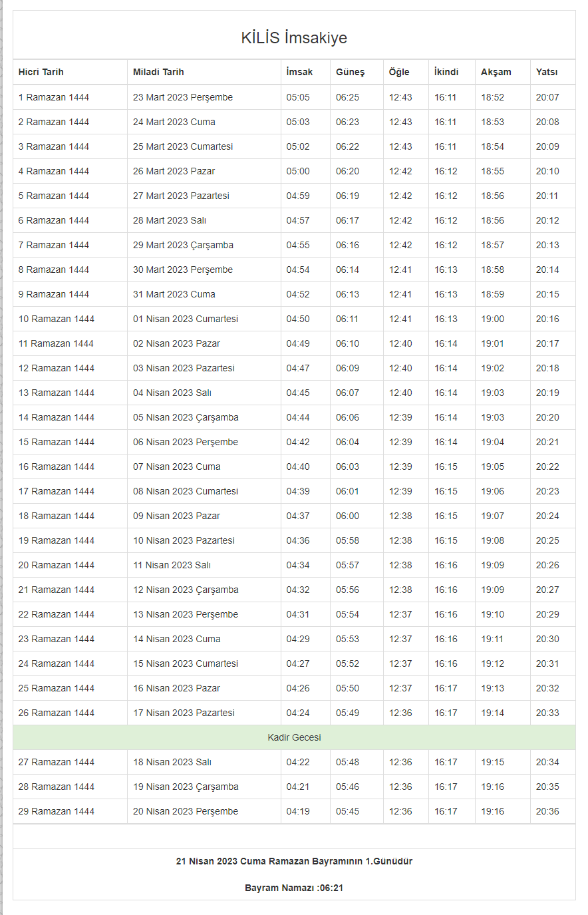Select the Güneş column header

[350, 72]
